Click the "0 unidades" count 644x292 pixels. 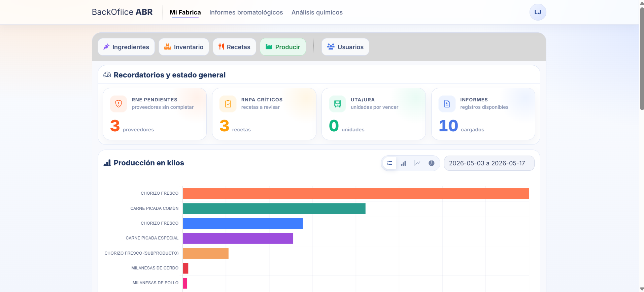pos(347,126)
